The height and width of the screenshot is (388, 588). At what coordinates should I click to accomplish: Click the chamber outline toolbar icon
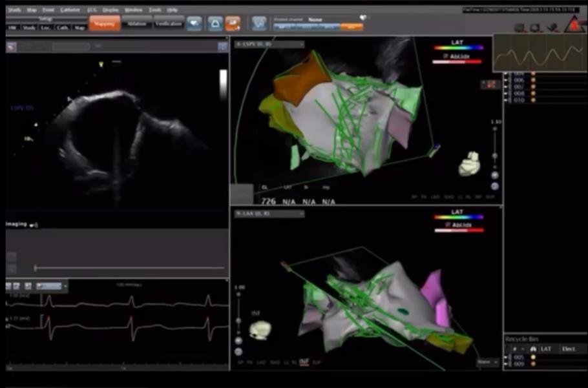(214, 24)
